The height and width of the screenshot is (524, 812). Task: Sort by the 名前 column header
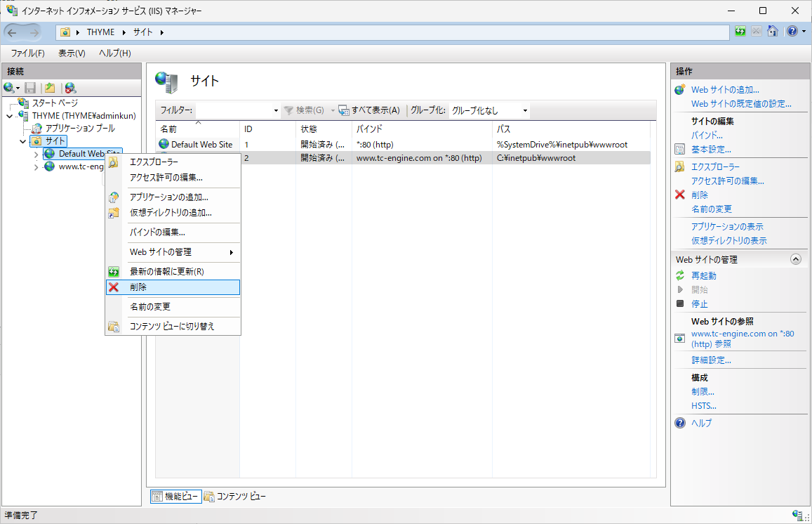click(197, 129)
